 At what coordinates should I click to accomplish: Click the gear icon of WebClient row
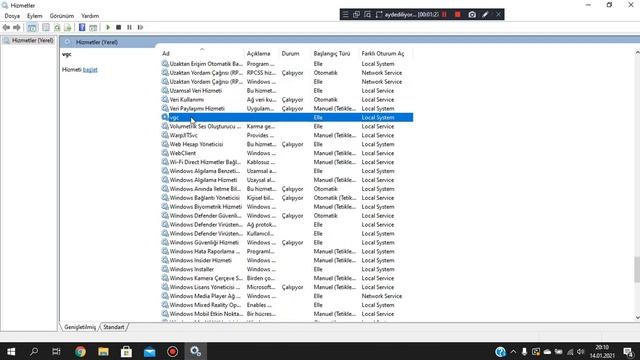coord(165,153)
